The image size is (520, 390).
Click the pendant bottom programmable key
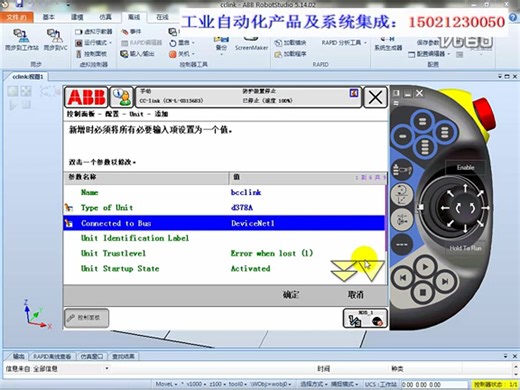pos(424,147)
